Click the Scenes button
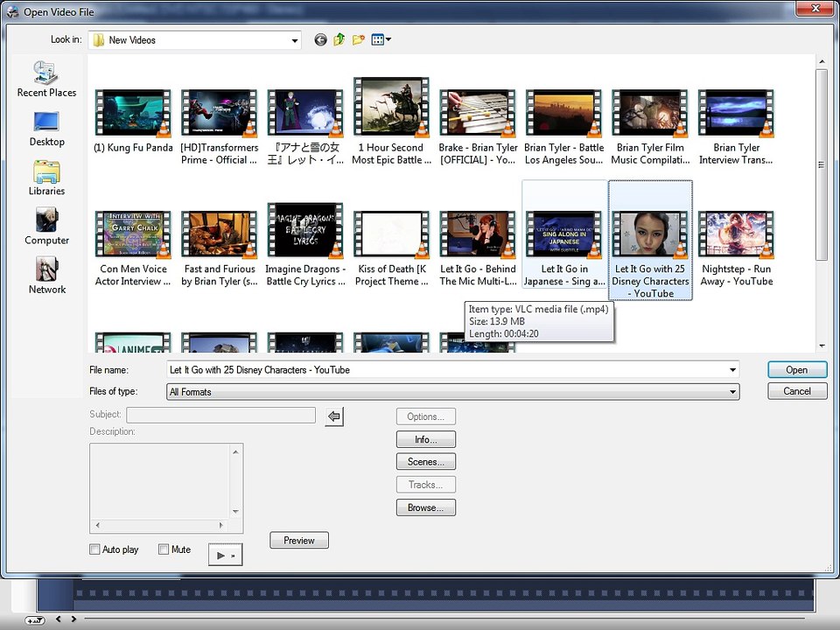 tap(426, 461)
